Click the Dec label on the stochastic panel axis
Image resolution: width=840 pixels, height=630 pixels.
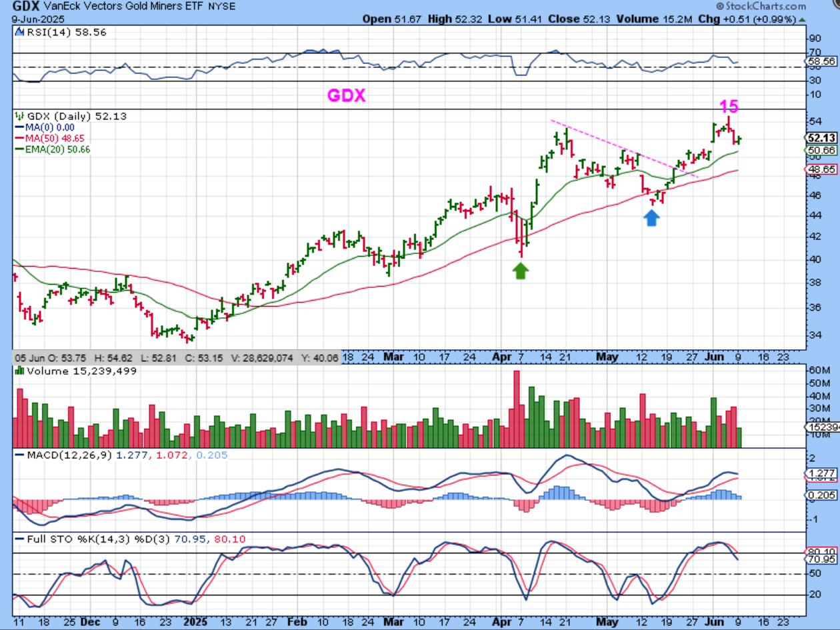pyautogui.click(x=91, y=622)
